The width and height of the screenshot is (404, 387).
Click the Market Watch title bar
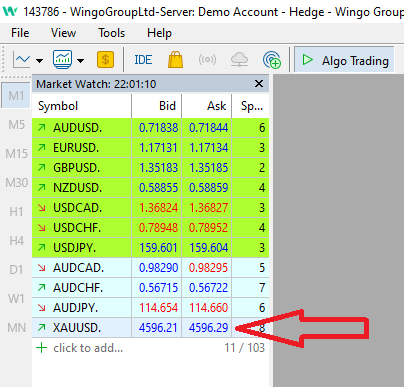coord(150,84)
